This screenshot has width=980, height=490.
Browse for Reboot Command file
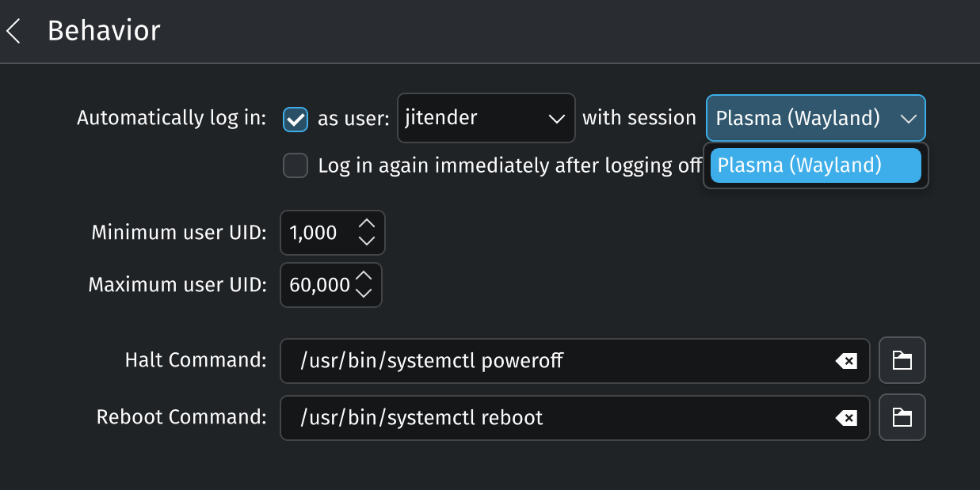(902, 417)
